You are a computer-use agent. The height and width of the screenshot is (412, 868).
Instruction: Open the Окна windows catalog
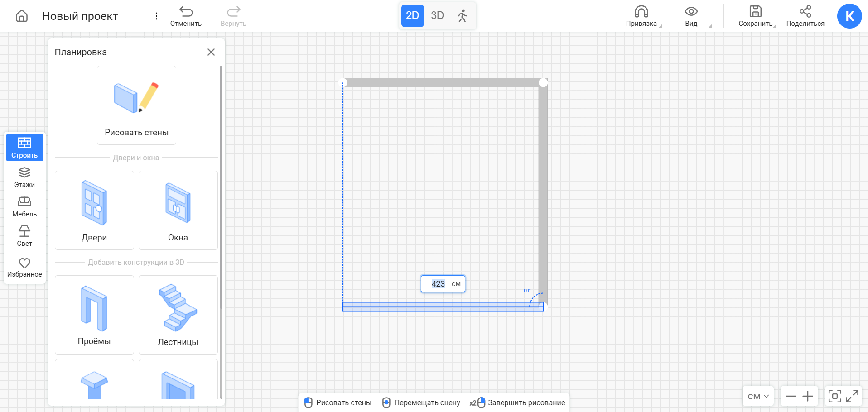coord(178,210)
